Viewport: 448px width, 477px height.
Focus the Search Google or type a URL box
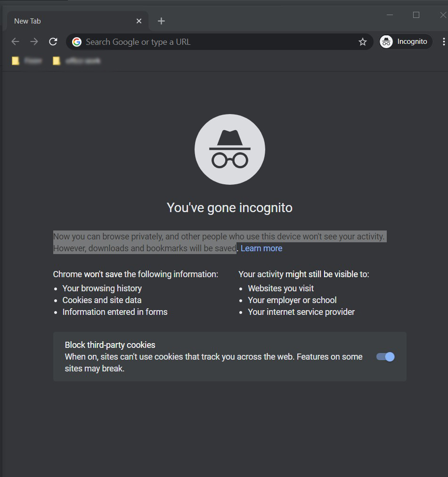[x=219, y=41]
